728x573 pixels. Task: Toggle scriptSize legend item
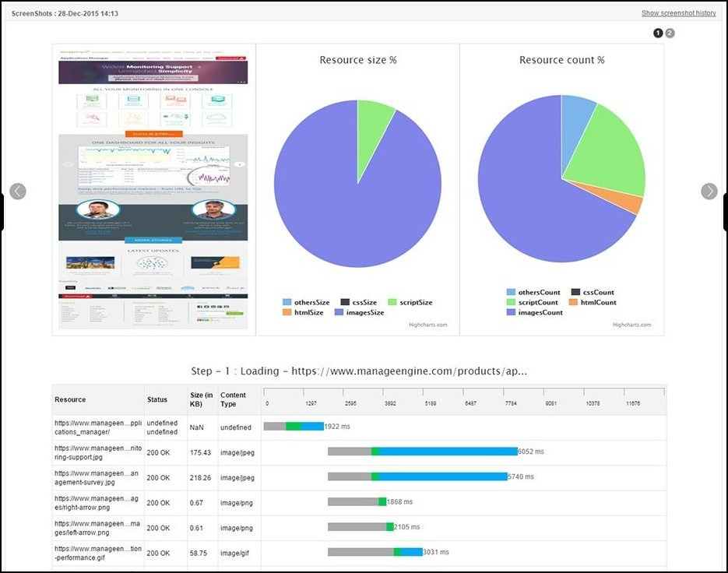[x=410, y=302]
